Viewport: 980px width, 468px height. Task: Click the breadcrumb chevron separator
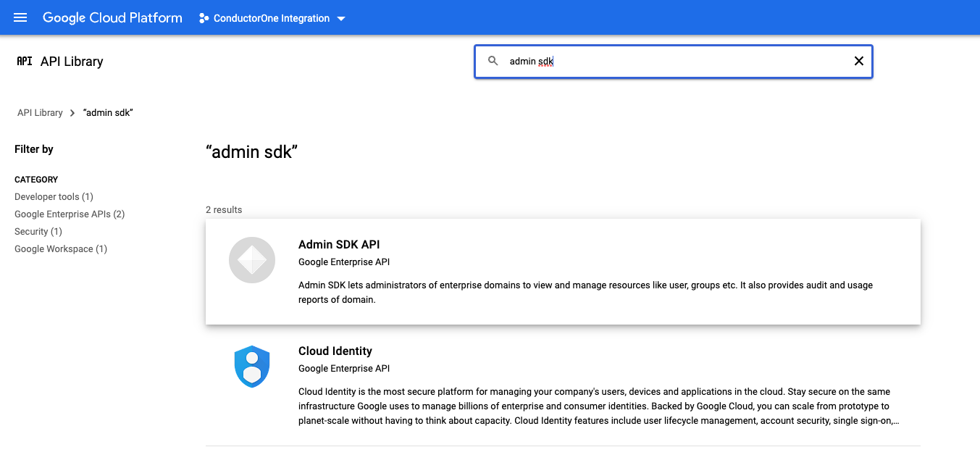[72, 113]
